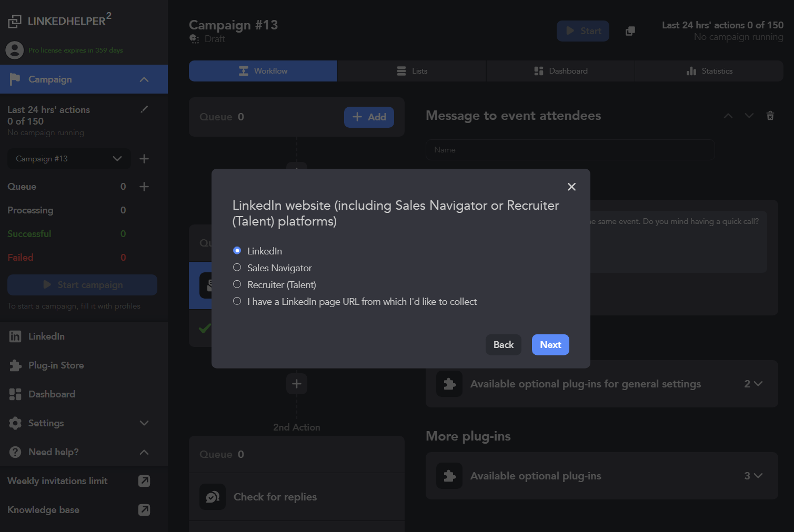The width and height of the screenshot is (794, 532).
Task: Open the Successful list
Action: 29,234
